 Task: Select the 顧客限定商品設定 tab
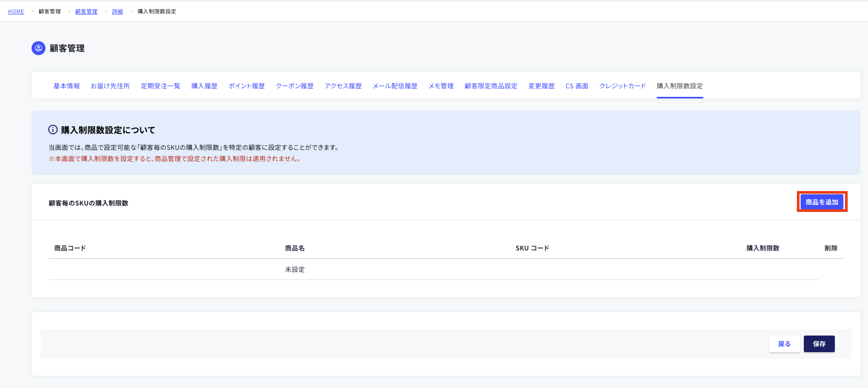491,86
